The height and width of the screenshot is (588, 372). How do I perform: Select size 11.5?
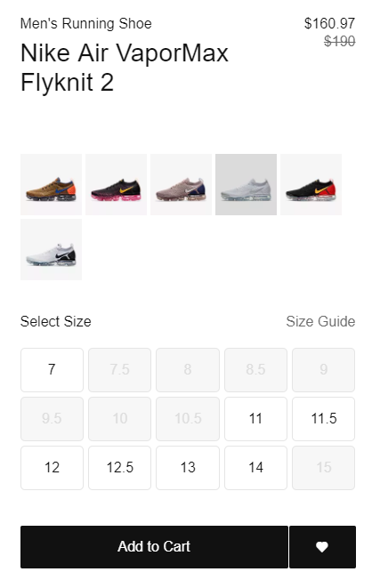click(x=324, y=419)
